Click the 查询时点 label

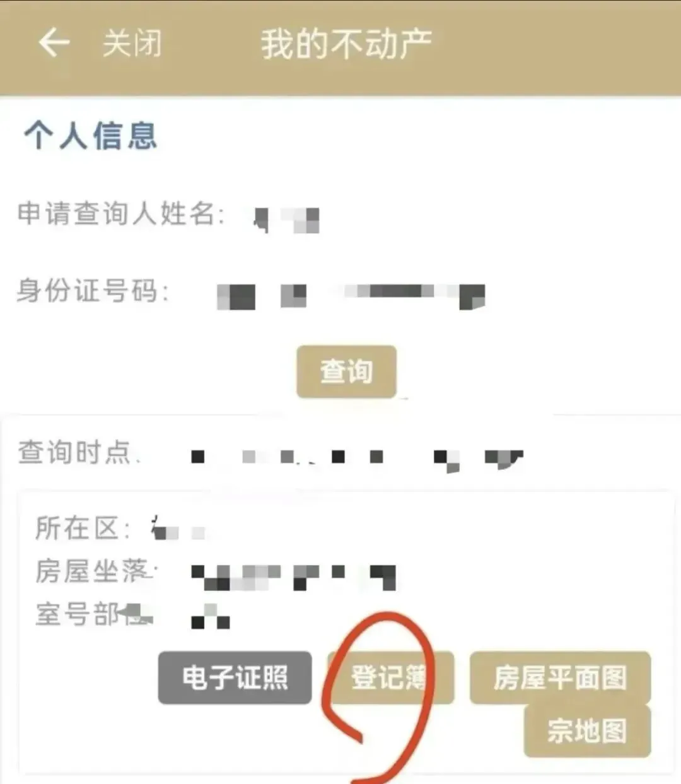(76, 452)
